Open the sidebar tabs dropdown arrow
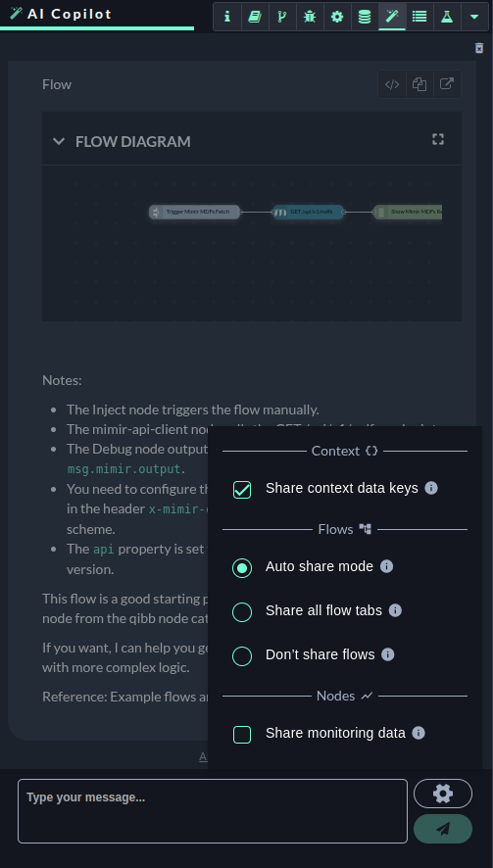 [474, 17]
